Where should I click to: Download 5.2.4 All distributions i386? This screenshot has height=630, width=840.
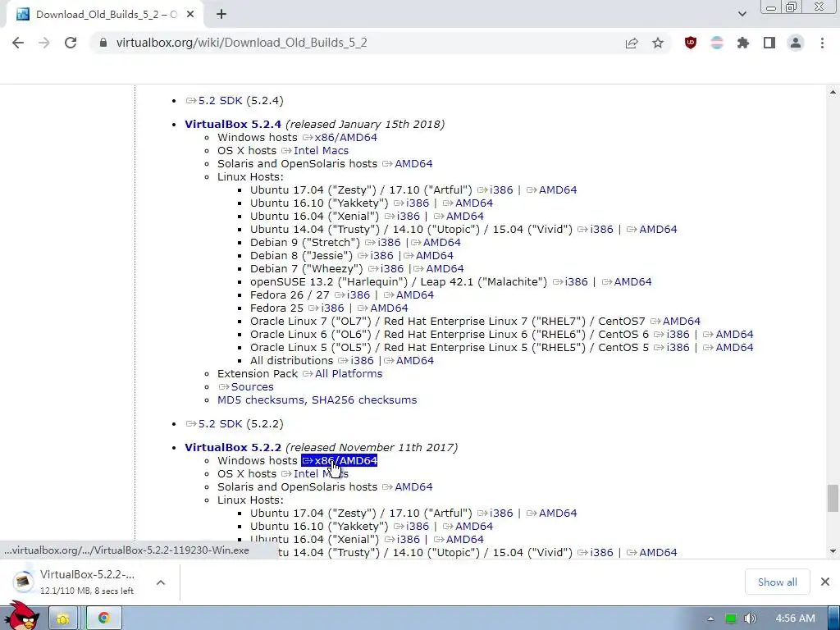pos(356,361)
